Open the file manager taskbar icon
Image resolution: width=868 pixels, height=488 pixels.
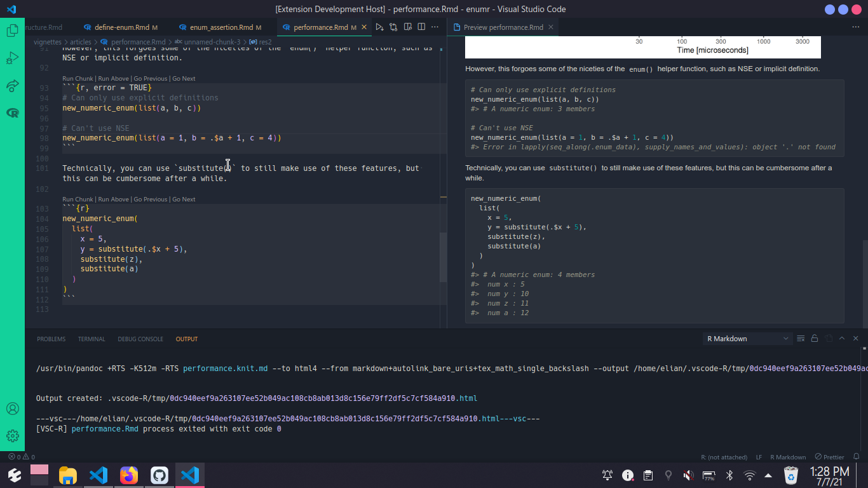tap(68, 475)
